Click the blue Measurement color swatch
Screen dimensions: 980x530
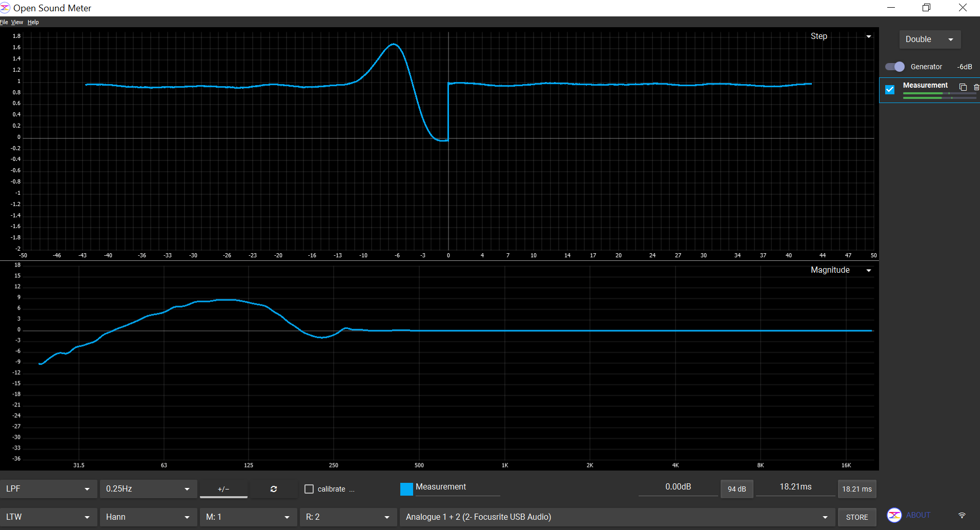click(406, 489)
